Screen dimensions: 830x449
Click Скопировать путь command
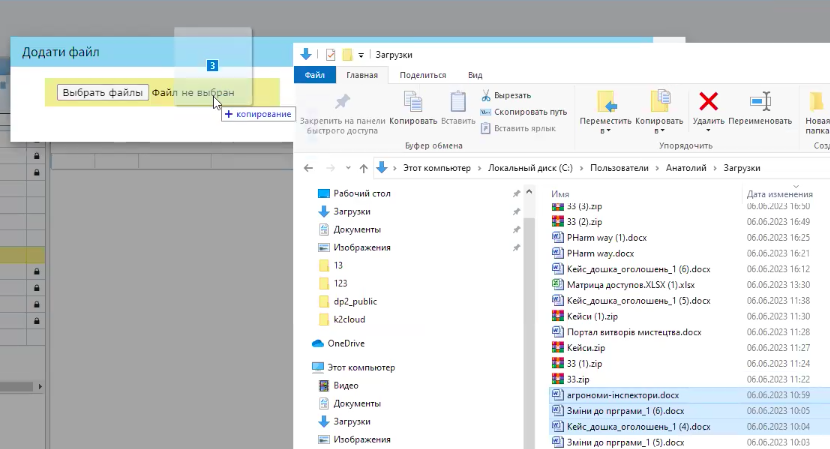pyautogui.click(x=524, y=112)
